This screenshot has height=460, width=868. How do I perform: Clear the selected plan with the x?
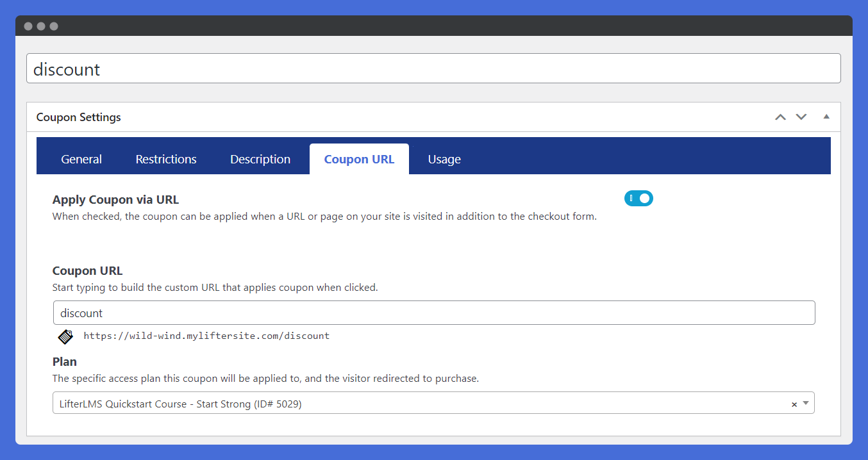coord(794,404)
